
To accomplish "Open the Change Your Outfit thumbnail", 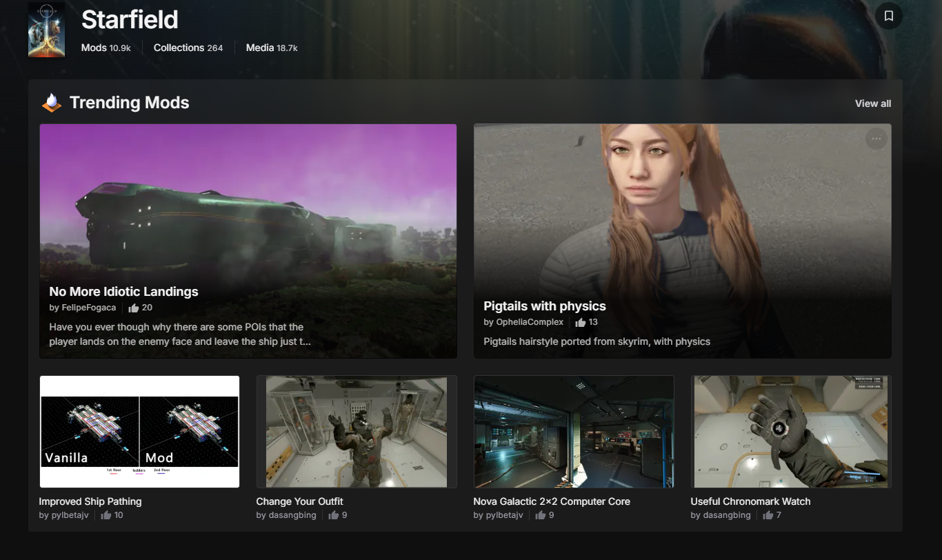I will (x=357, y=432).
